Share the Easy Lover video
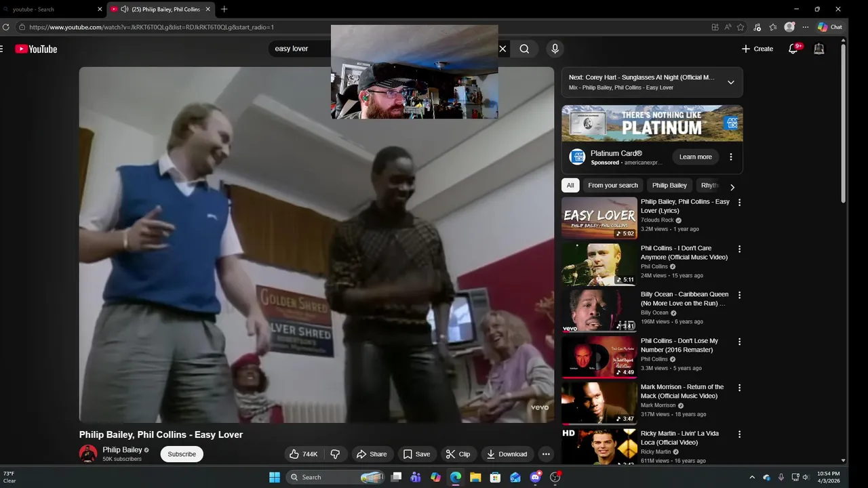Viewport: 868px width, 488px height. tap(372, 454)
